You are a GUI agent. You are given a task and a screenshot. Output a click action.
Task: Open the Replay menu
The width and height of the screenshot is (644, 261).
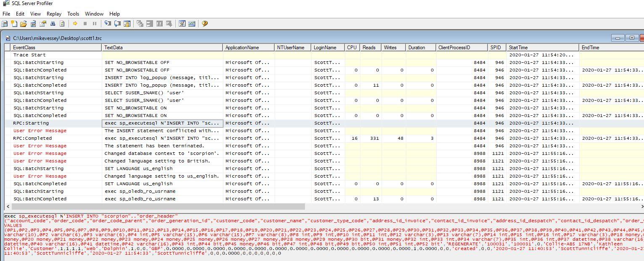54,14
